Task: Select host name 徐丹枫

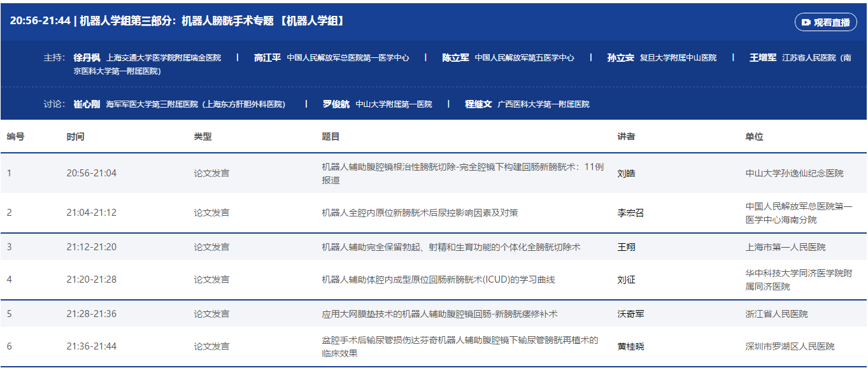Action: pos(87,57)
